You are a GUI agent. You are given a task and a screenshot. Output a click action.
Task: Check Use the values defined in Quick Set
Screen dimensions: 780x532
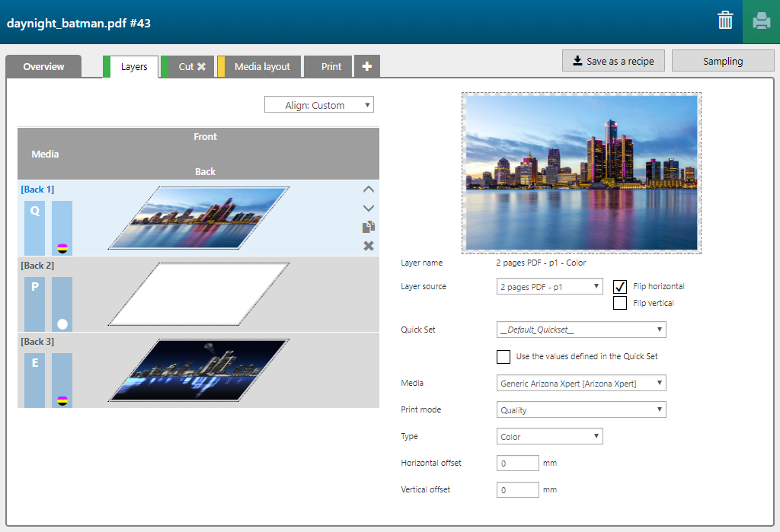(x=503, y=356)
